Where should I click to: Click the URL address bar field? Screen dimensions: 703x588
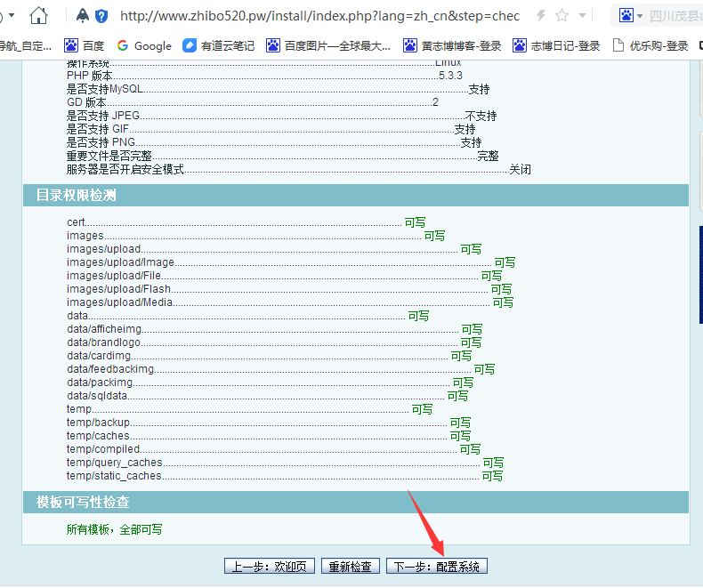(320, 15)
